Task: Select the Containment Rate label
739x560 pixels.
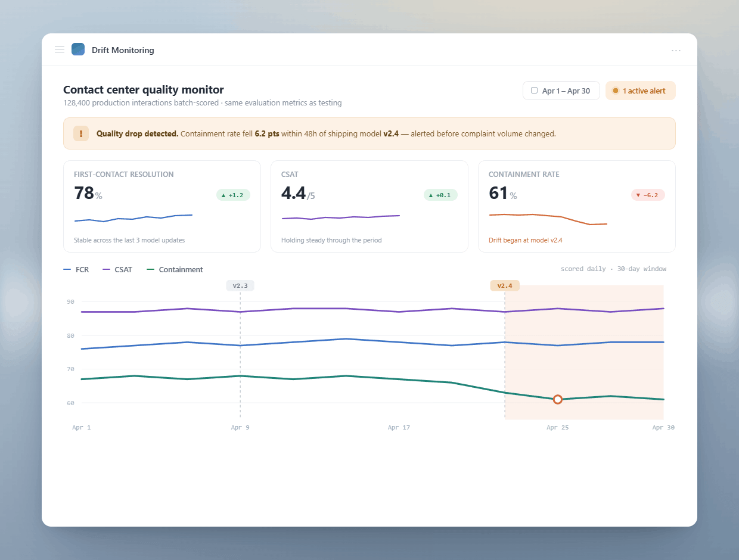Action: coord(524,175)
